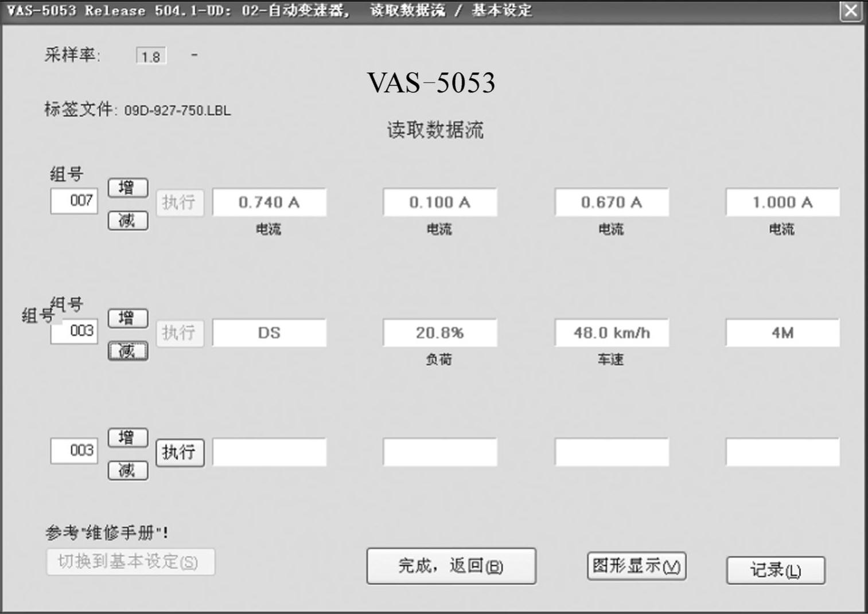The image size is (868, 614).
Task: Select the 0.670 A current value
Action: [x=612, y=202]
